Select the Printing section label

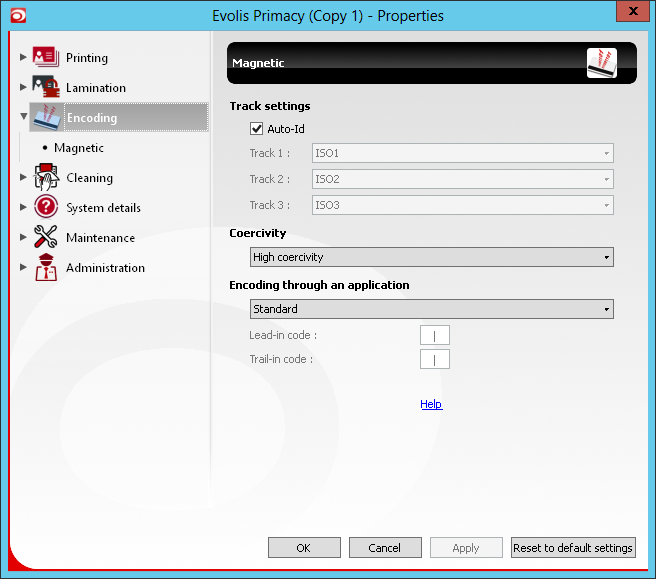(87, 58)
